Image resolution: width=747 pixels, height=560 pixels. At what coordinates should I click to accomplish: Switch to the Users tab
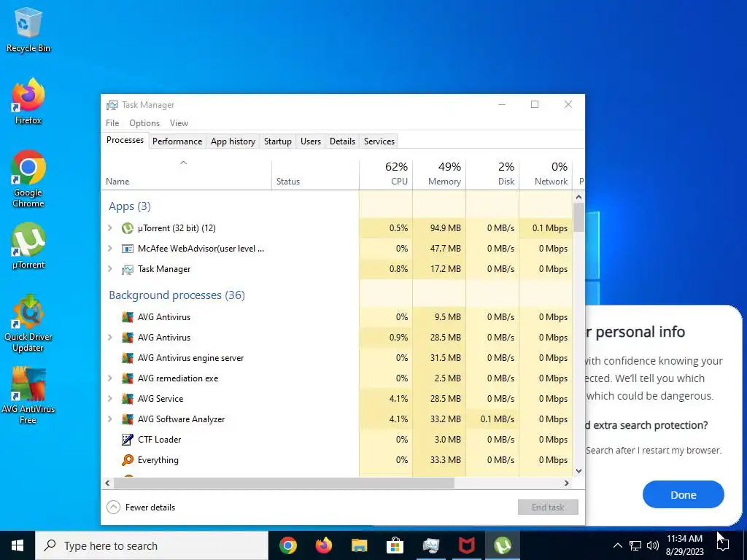[311, 141]
